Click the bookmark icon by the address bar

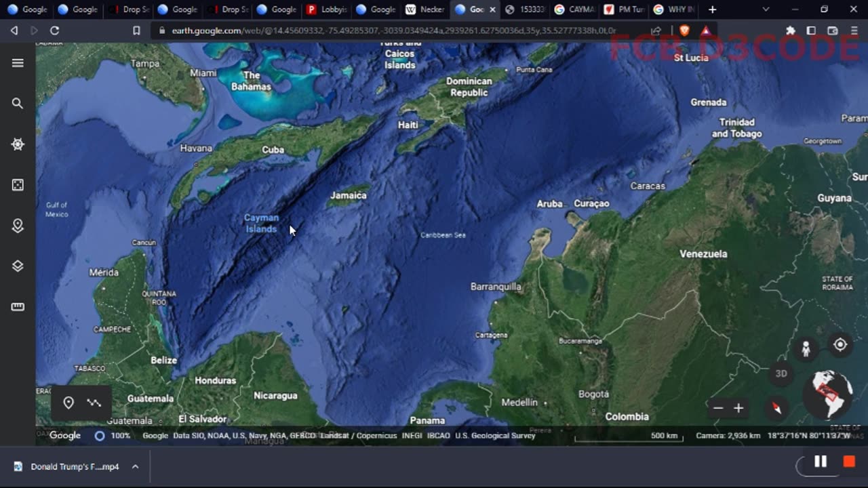136,30
